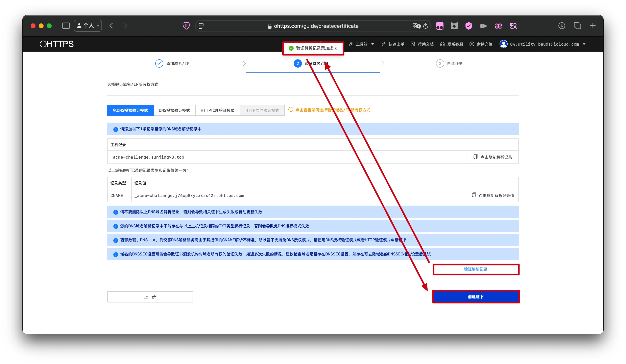Open the account email dropdown menu

544,44
